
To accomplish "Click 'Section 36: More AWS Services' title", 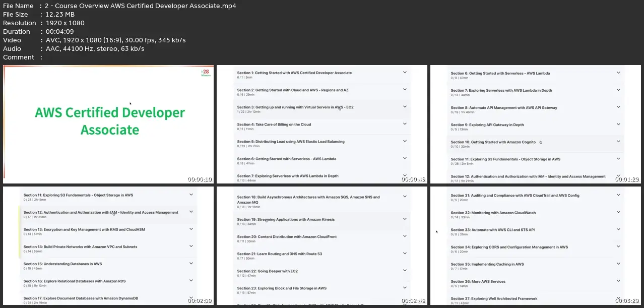I will (x=478, y=282).
